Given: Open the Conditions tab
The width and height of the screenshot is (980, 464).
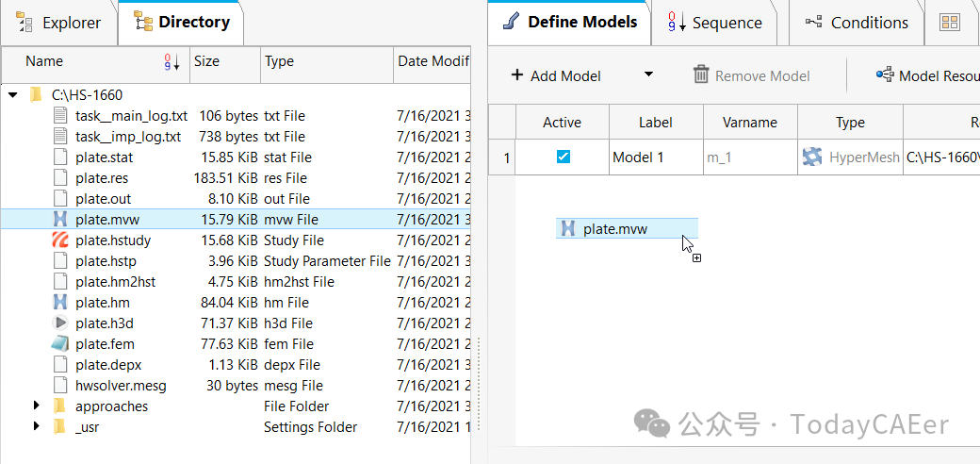Looking at the screenshot, I should point(857,24).
